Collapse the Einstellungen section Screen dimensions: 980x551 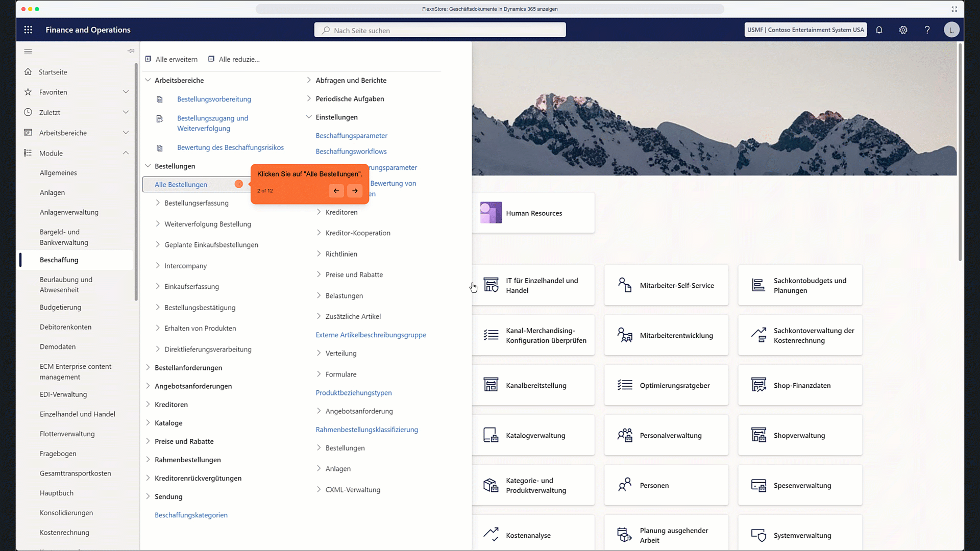click(x=309, y=117)
